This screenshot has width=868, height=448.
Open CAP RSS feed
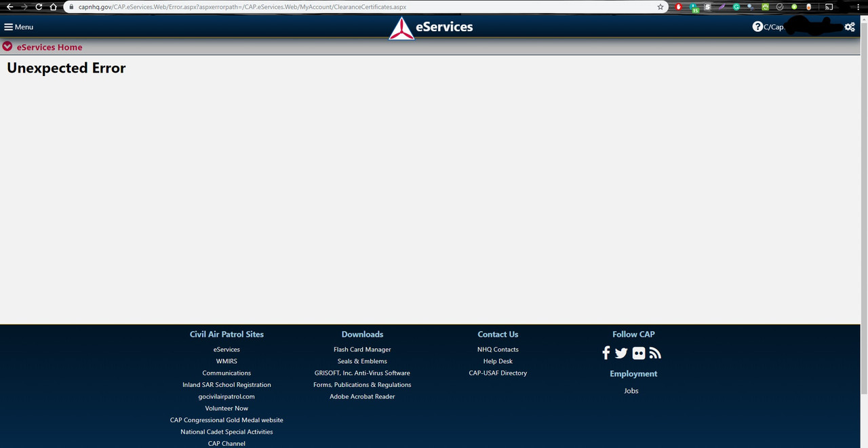click(x=655, y=353)
